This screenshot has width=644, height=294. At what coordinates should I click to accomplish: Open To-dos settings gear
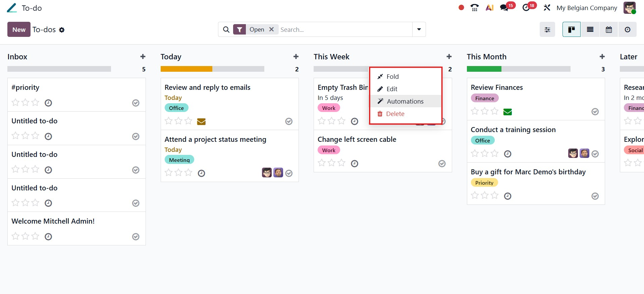coord(62,30)
